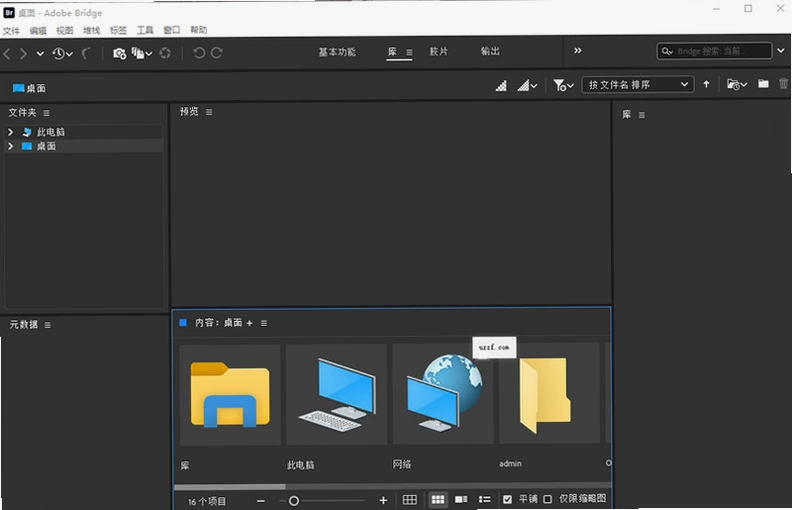Switch to the 库 workspace
Screen dimensions: 792x510
point(392,52)
